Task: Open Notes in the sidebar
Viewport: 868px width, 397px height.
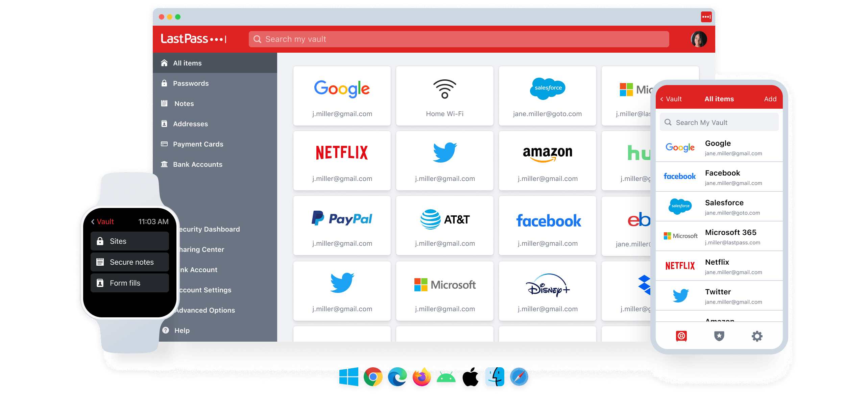Action: [215, 104]
